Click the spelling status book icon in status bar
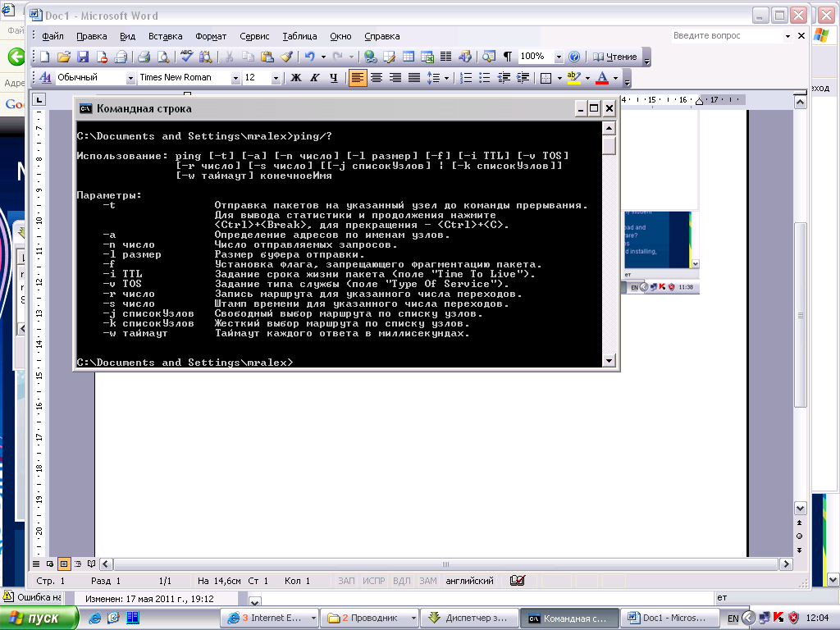Viewport: 840px width, 630px height. pos(517,580)
